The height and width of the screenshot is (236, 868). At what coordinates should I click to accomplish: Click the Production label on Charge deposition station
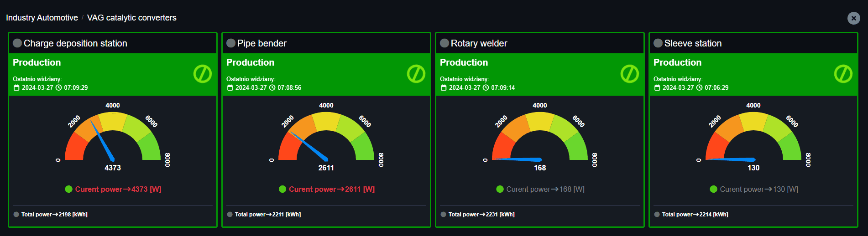37,62
